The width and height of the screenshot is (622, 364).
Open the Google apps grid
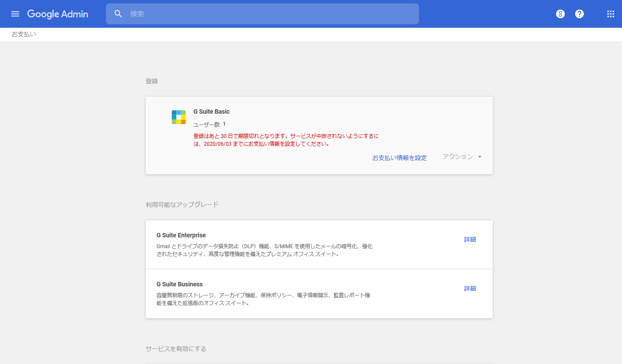point(611,14)
